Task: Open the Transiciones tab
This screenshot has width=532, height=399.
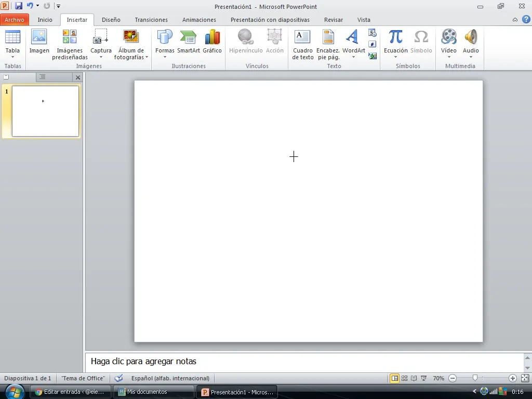Action: (151, 20)
